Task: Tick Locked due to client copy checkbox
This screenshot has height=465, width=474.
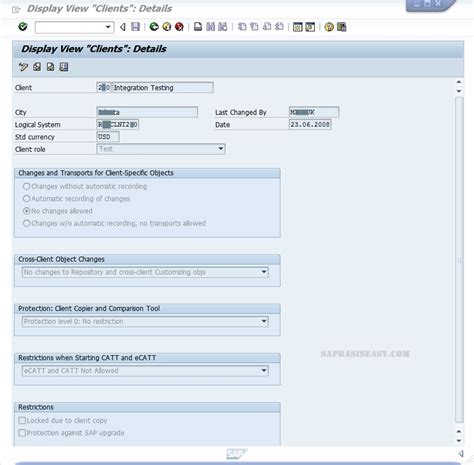Action: (22, 421)
